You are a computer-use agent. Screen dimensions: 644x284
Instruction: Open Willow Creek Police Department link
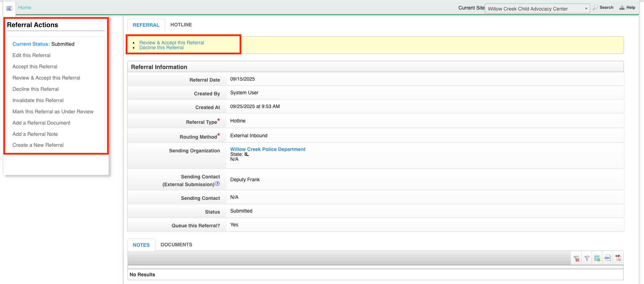point(268,149)
